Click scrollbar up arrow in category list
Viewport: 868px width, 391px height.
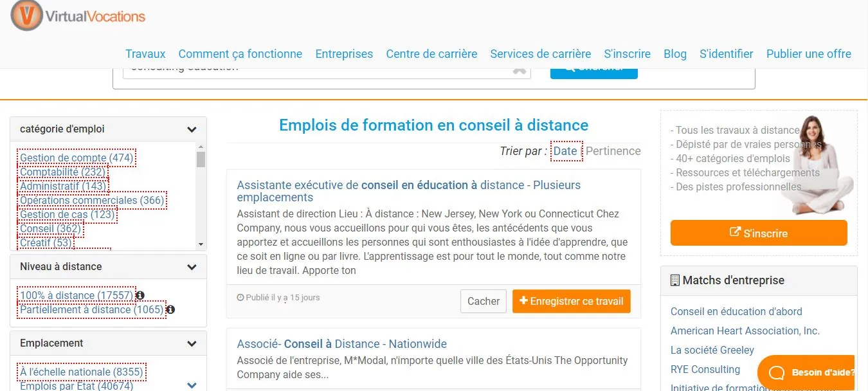point(201,147)
